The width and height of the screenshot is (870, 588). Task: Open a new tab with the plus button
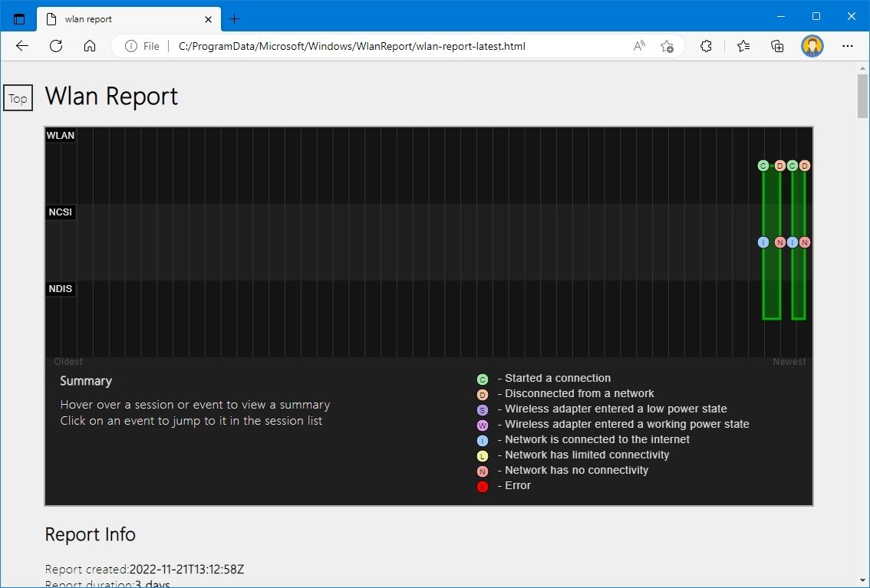[233, 19]
